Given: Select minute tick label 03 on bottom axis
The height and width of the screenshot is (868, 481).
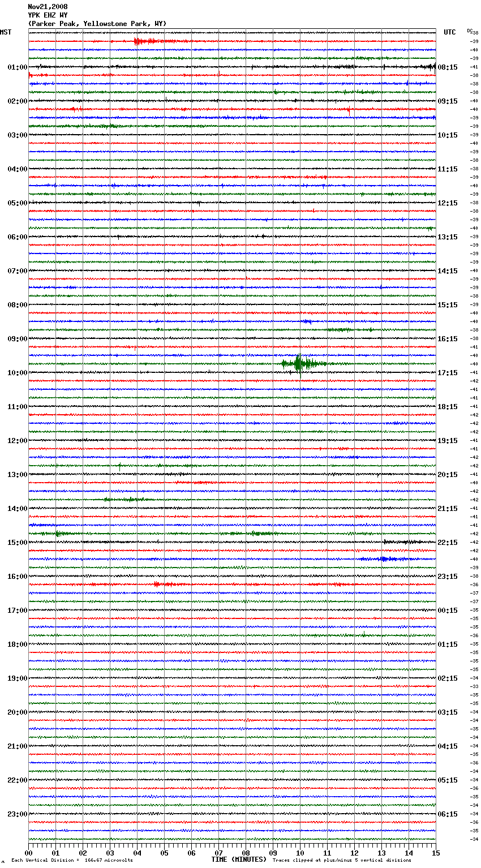Looking at the screenshot, I should coord(110,853).
